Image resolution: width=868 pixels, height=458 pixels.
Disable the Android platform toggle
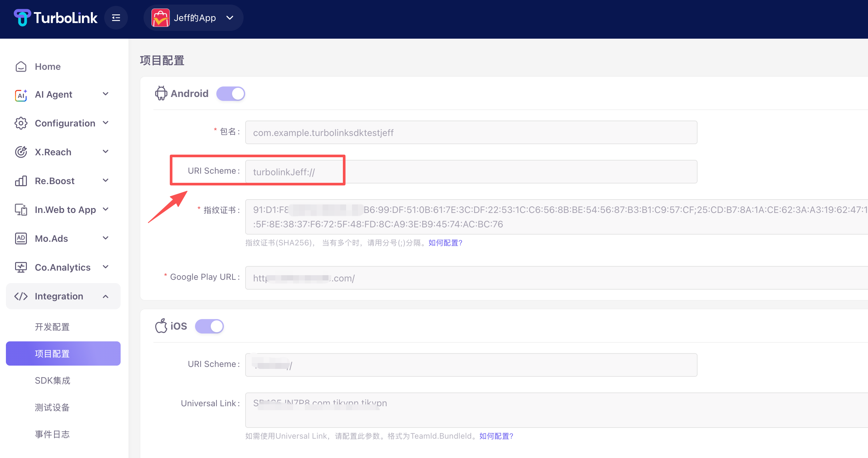pyautogui.click(x=230, y=94)
